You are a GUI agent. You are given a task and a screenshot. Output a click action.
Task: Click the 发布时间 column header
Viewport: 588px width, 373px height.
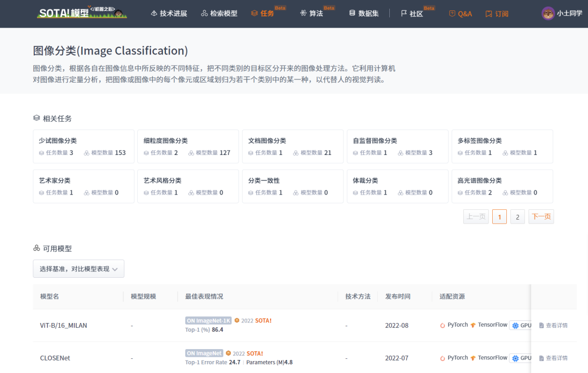(397, 296)
